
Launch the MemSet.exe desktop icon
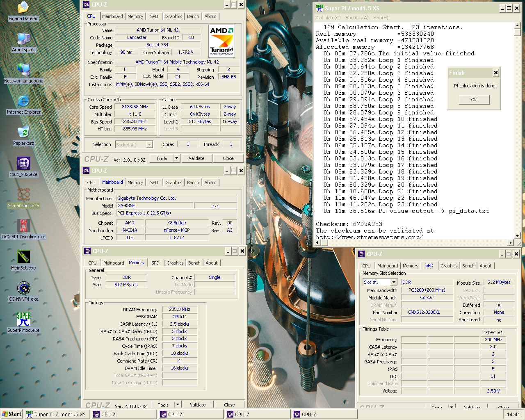(23, 256)
